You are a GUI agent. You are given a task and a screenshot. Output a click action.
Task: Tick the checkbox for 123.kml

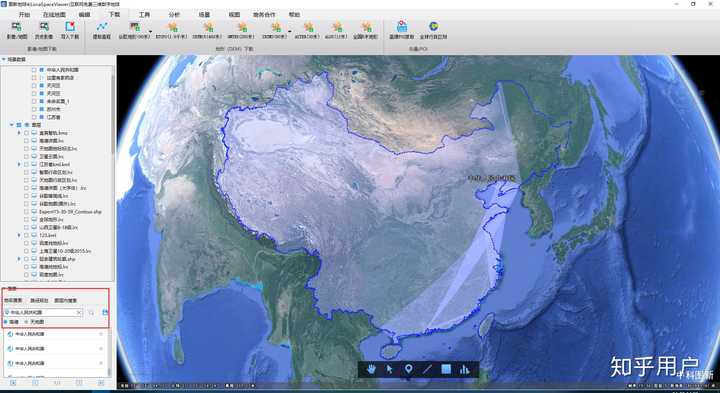pyautogui.click(x=26, y=235)
